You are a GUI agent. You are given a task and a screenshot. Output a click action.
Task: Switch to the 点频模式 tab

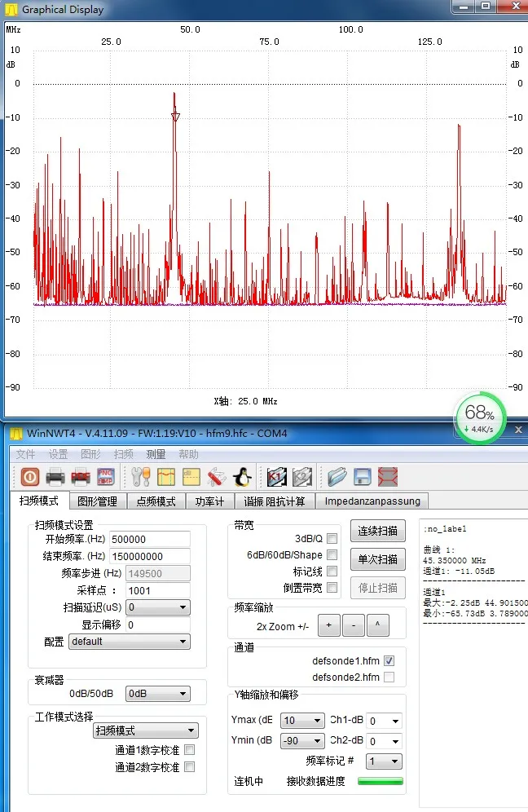156,501
